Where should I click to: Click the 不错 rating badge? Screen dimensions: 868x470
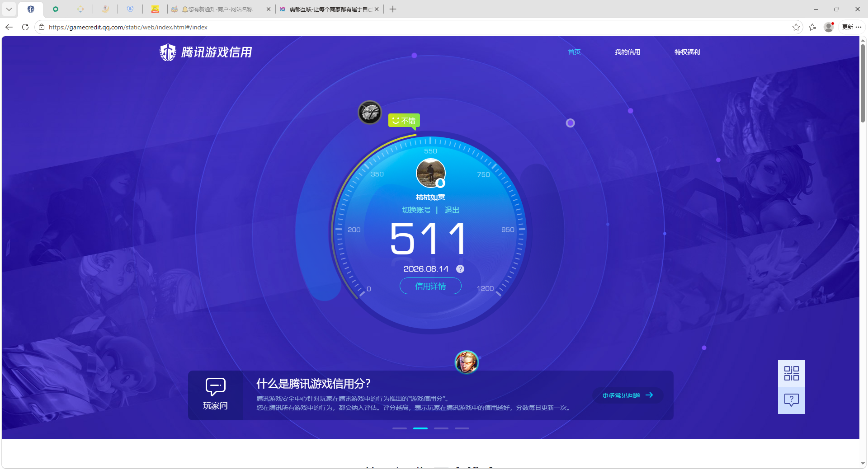404,121
